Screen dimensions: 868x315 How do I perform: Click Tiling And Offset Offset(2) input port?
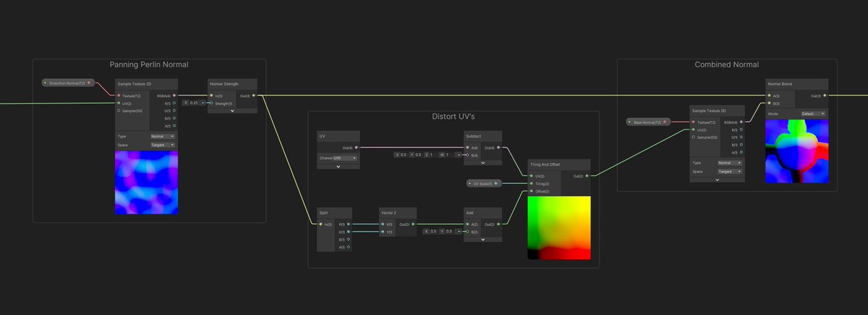(x=532, y=191)
